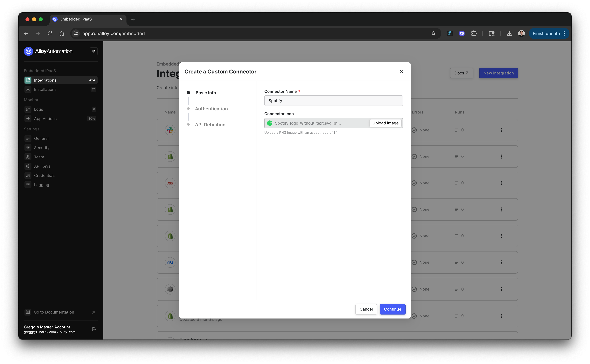This screenshot has height=364, width=590.
Task: Open the Go to Documentation link
Action: pyautogui.click(x=54, y=312)
